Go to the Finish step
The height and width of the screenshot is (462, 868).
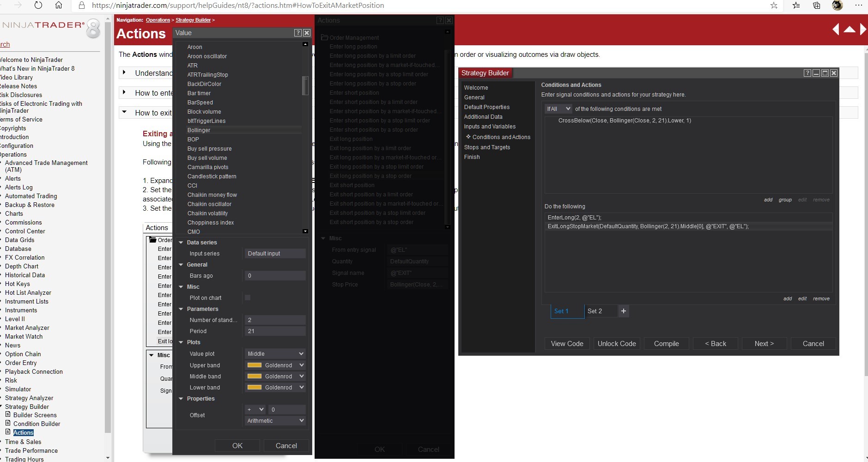pos(472,157)
